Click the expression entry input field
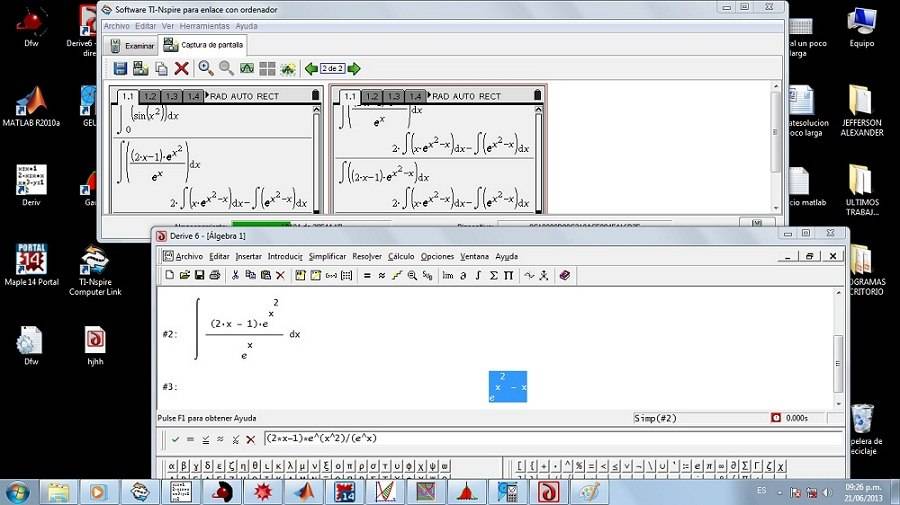Screen dimensions: 900x505 click(x=550, y=438)
